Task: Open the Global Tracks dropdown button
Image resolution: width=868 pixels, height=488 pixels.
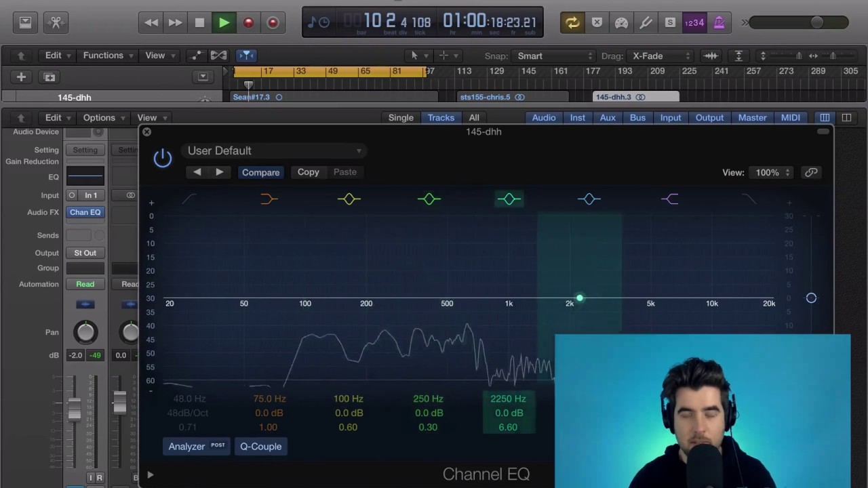Action: 203,77
